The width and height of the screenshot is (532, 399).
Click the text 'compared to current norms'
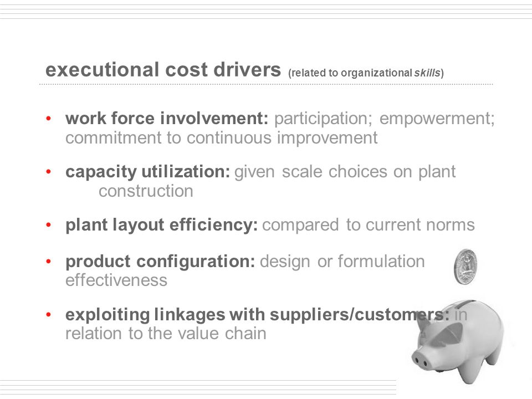[368, 224]
